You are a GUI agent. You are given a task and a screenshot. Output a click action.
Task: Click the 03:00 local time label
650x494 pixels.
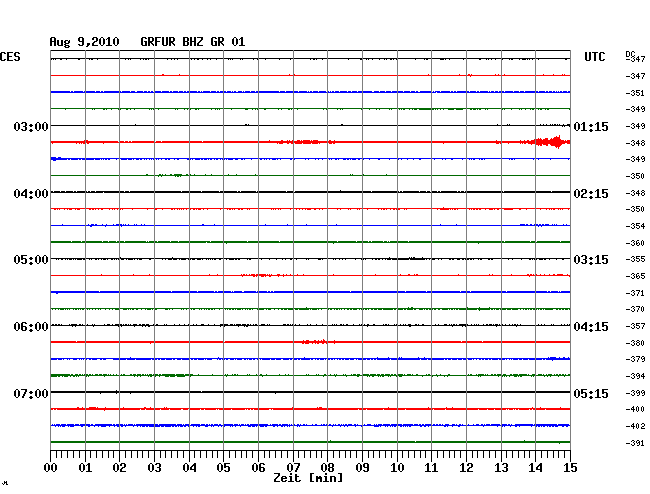tap(31, 126)
